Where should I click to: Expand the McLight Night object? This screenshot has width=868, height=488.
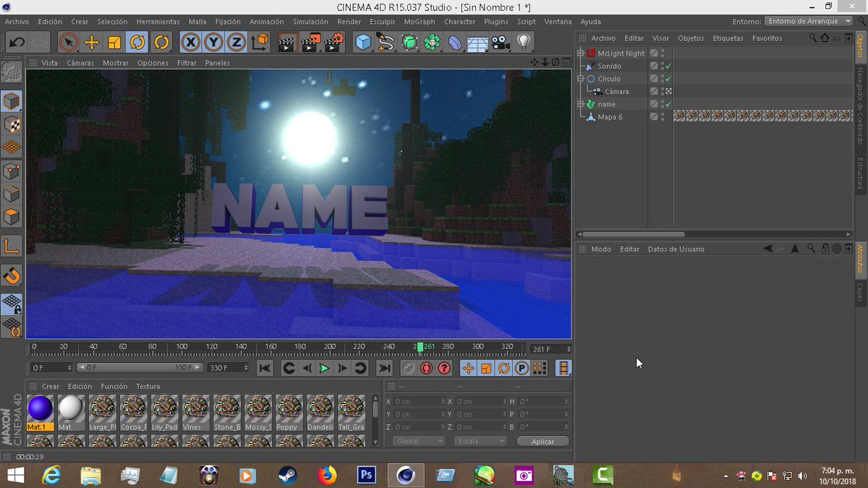pyautogui.click(x=579, y=53)
